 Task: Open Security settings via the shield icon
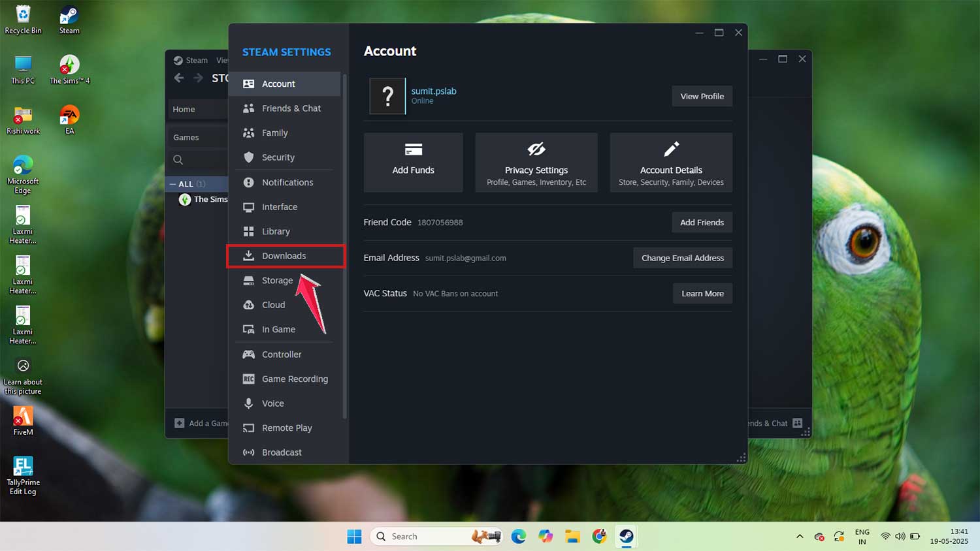click(248, 157)
